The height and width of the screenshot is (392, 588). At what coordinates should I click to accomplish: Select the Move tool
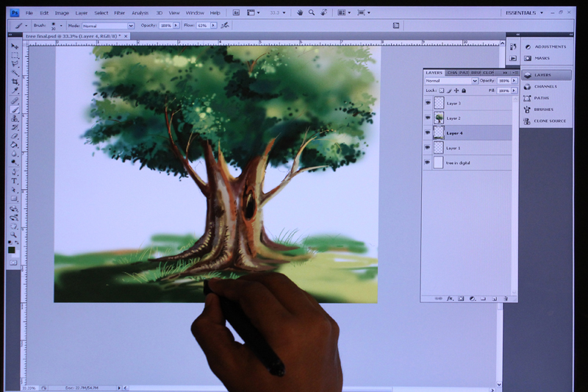[14, 46]
